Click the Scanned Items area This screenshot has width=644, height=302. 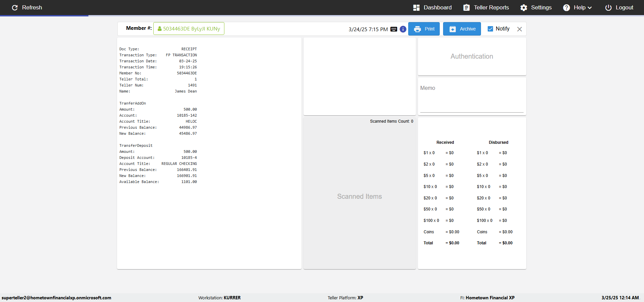click(x=360, y=196)
